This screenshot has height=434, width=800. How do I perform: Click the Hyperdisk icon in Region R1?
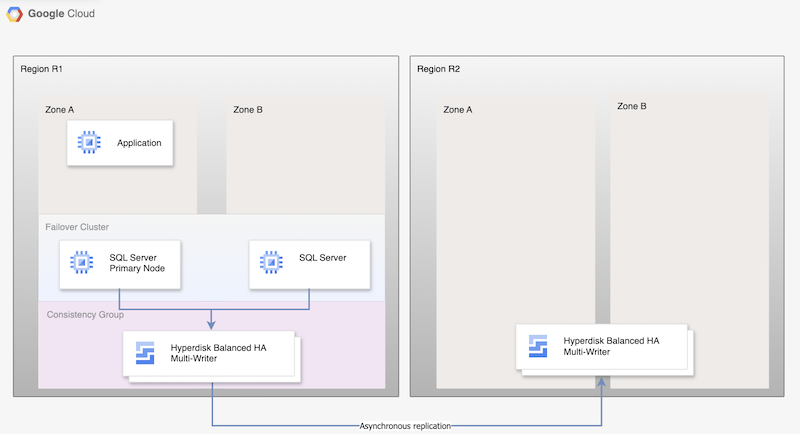pos(146,352)
